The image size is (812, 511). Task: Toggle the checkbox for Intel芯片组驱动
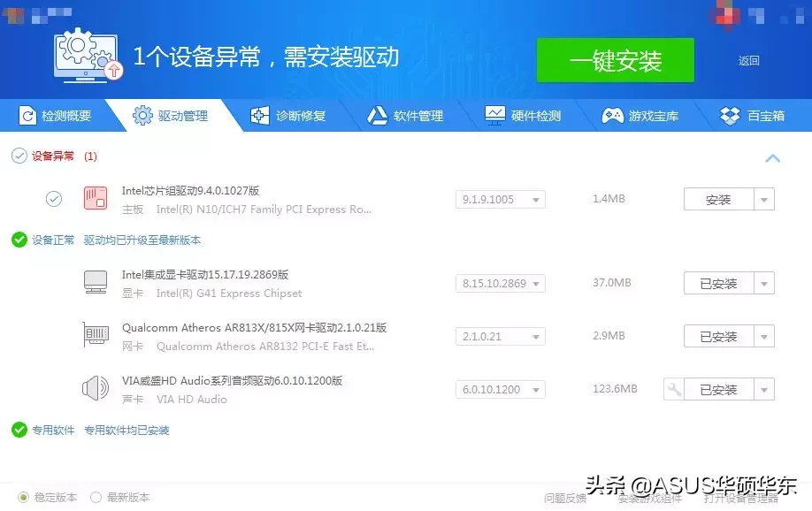pyautogui.click(x=54, y=199)
